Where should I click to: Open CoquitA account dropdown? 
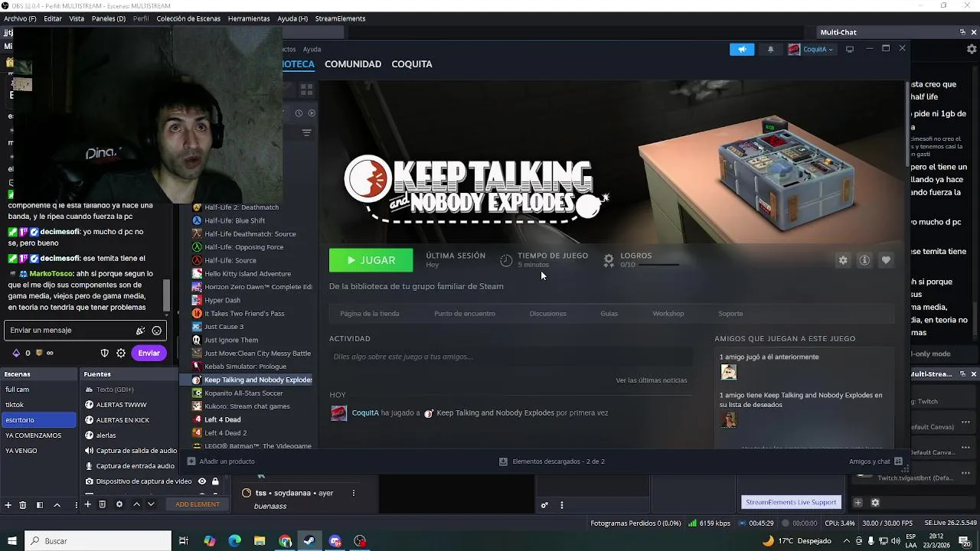coord(811,49)
